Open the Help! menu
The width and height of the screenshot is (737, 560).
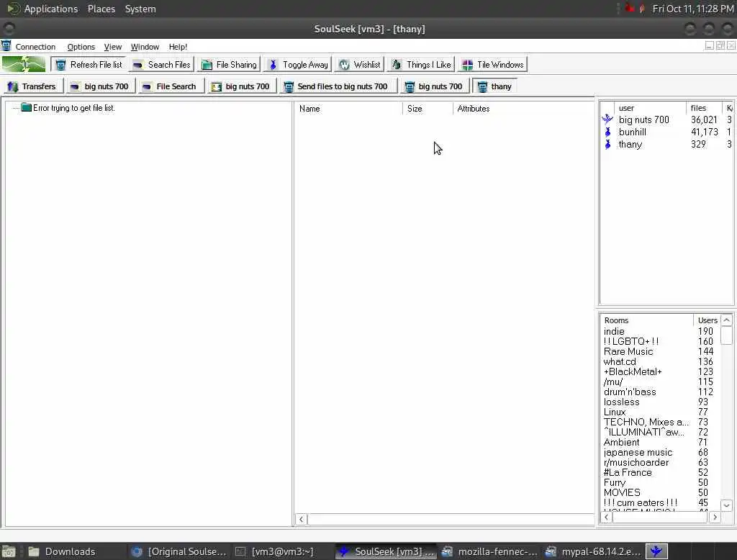(x=178, y=47)
